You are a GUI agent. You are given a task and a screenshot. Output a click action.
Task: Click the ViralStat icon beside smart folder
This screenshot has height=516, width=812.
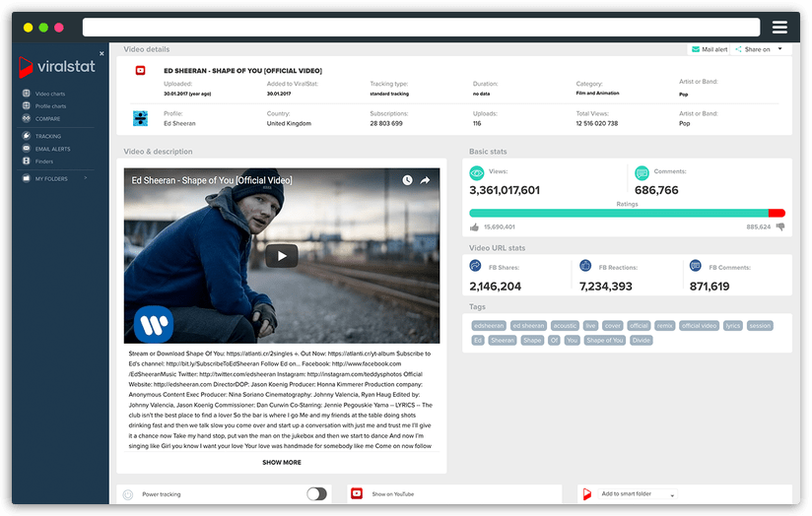587,494
